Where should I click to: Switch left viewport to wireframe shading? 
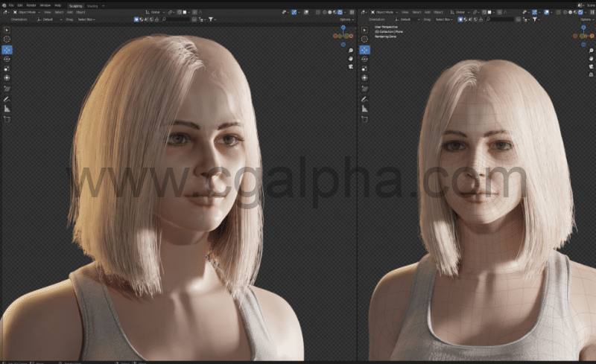point(325,12)
